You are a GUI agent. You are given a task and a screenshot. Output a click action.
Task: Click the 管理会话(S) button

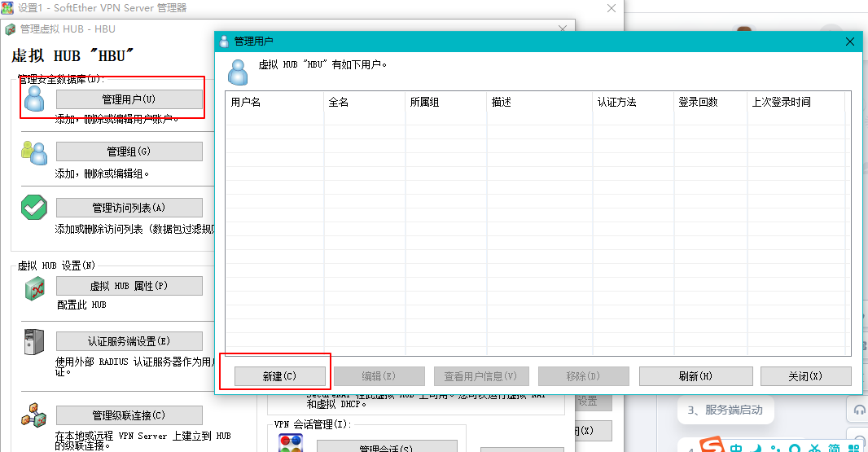click(387, 446)
